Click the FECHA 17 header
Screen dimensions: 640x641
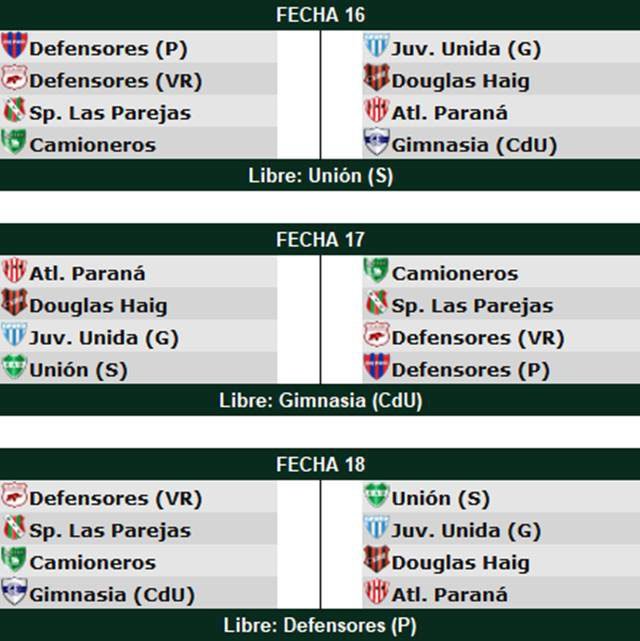320,240
